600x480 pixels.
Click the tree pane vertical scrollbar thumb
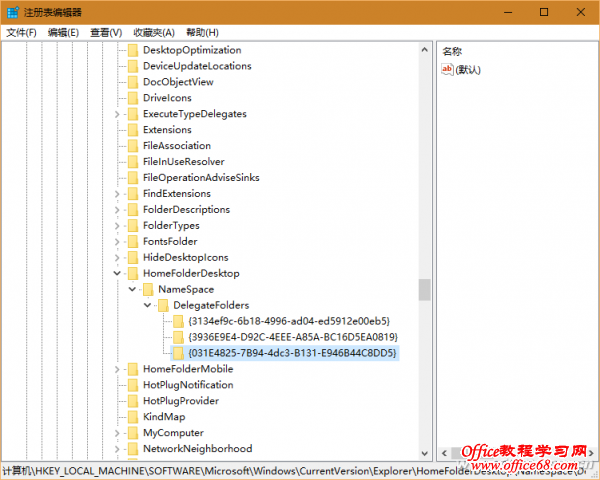point(424,290)
